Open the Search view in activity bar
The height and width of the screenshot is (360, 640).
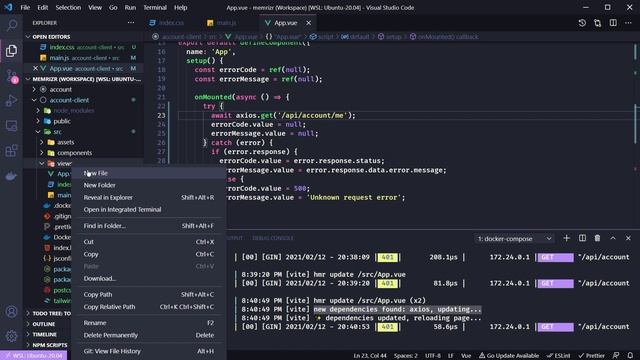[x=11, y=25]
